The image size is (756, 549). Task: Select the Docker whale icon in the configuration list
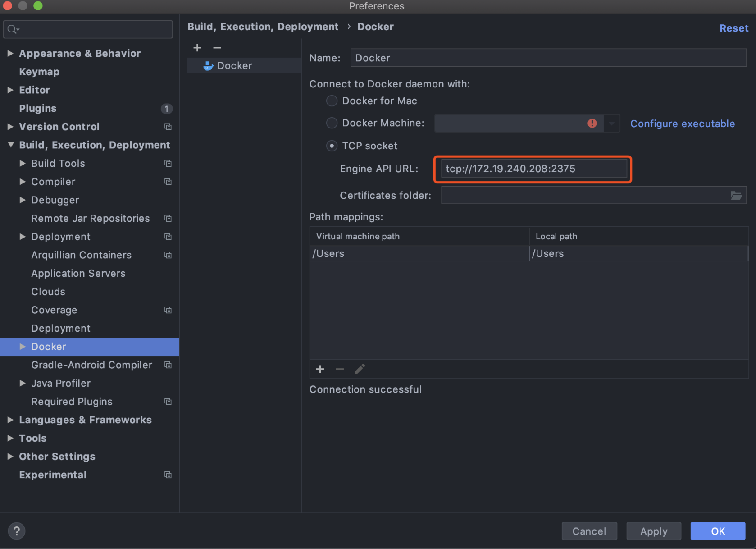click(208, 66)
